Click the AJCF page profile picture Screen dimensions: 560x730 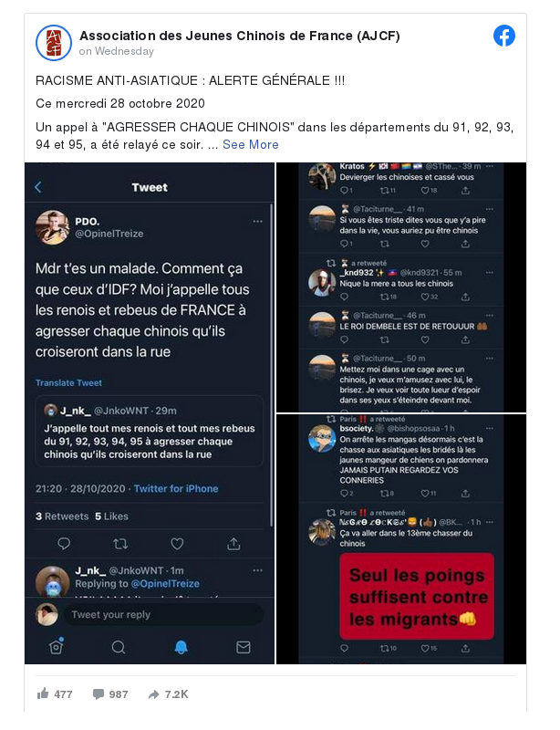[54, 43]
